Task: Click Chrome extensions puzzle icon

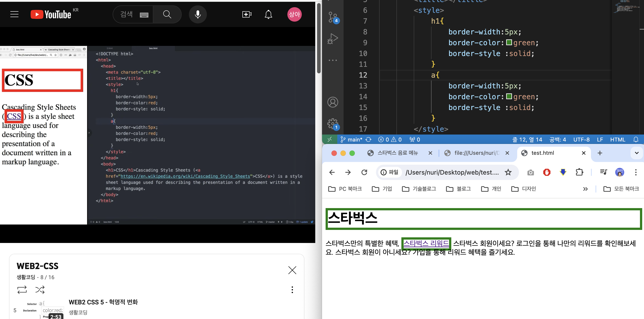Action: (x=579, y=172)
